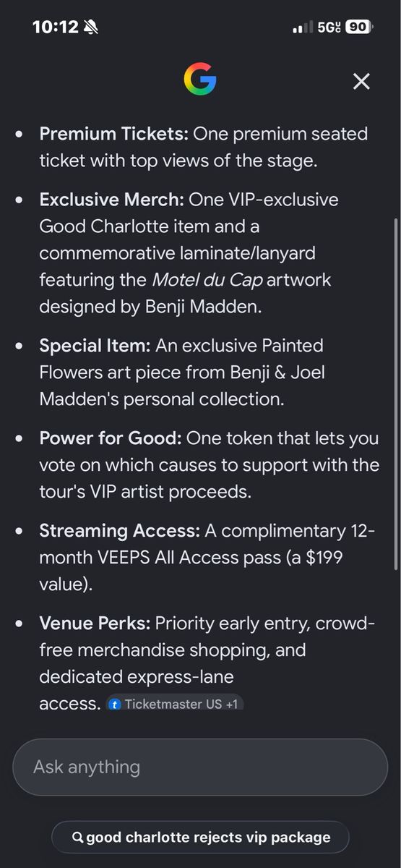The height and width of the screenshot is (868, 401).
Task: Tap the Streaming Access bullet heading
Action: point(119,531)
